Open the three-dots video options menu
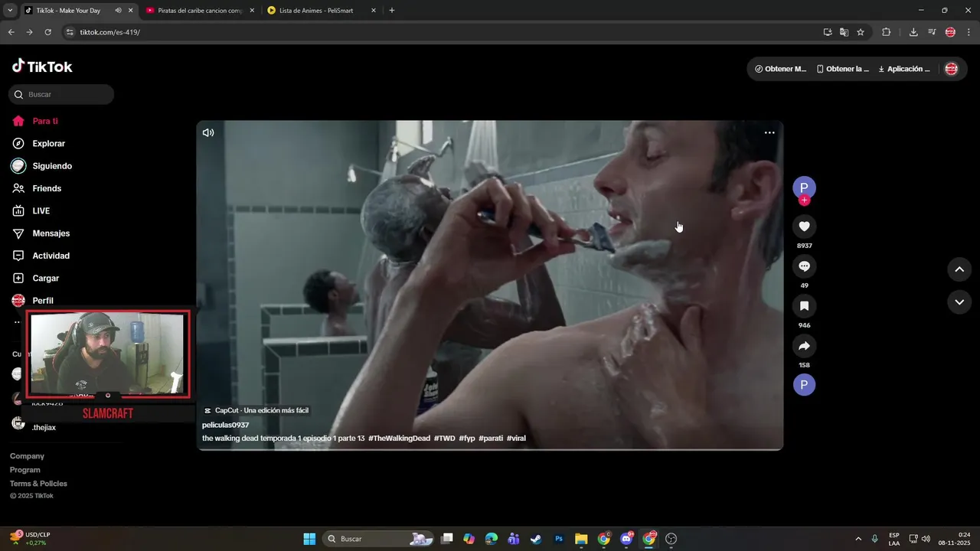The width and height of the screenshot is (980, 551). (769, 132)
